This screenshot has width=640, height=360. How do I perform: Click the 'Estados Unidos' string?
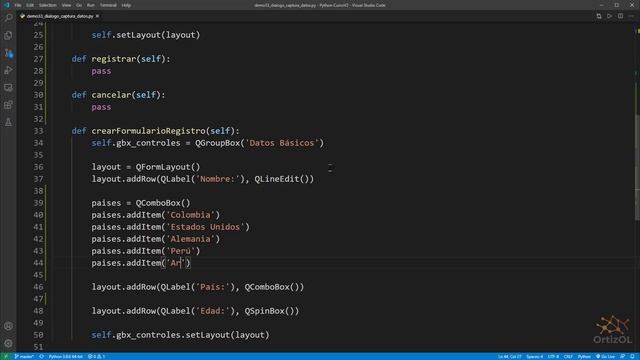(x=205, y=227)
